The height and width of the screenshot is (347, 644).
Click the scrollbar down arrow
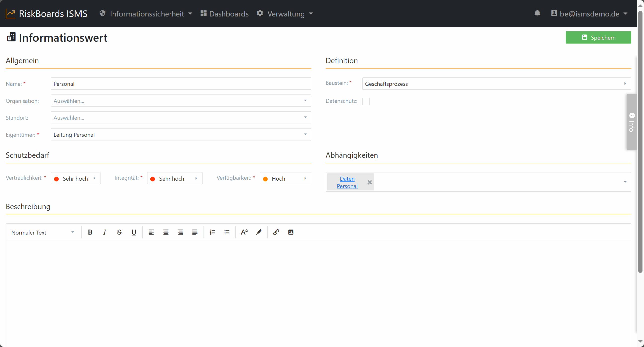coord(640,341)
